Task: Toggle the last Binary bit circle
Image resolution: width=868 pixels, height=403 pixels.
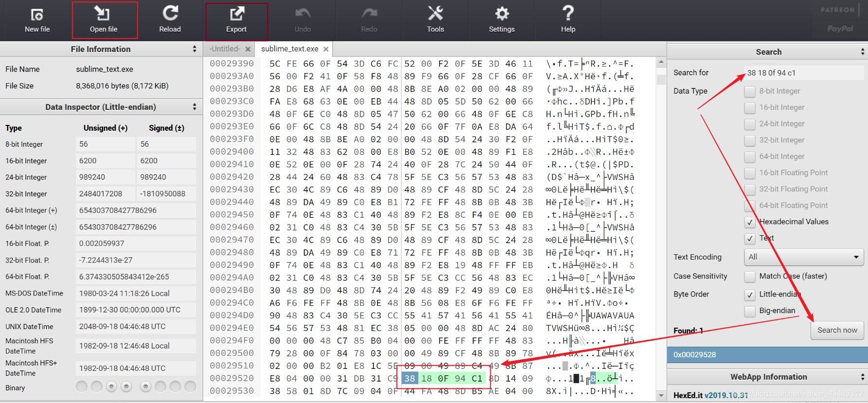Action: pos(190,386)
